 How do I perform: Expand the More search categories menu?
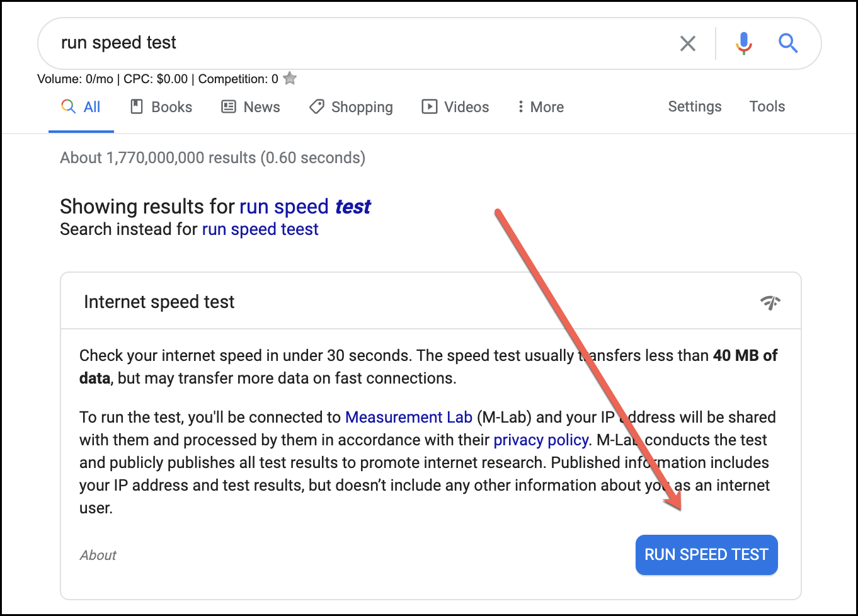pyautogui.click(x=541, y=107)
